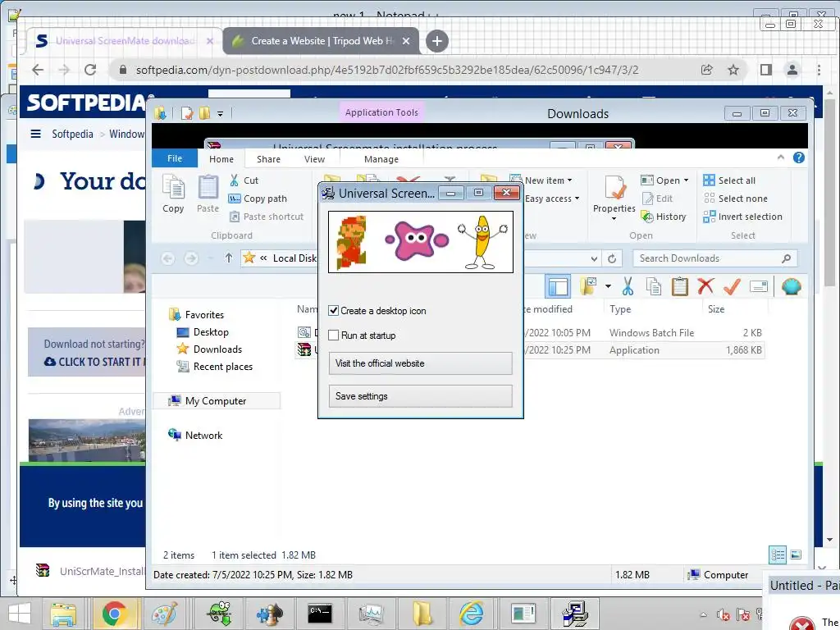Click Visit the official website button

click(421, 363)
